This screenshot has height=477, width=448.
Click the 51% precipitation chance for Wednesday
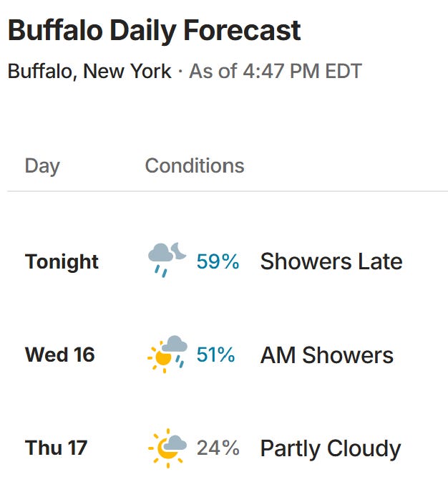tap(215, 355)
